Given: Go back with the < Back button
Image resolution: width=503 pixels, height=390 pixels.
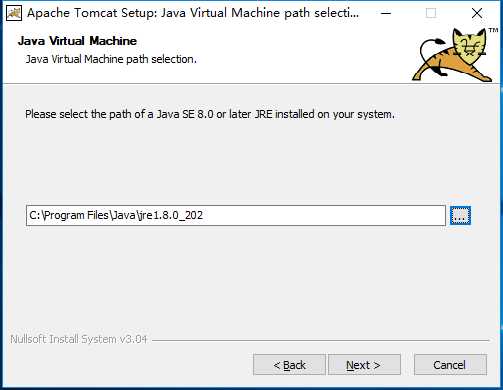Looking at the screenshot, I should point(289,365).
